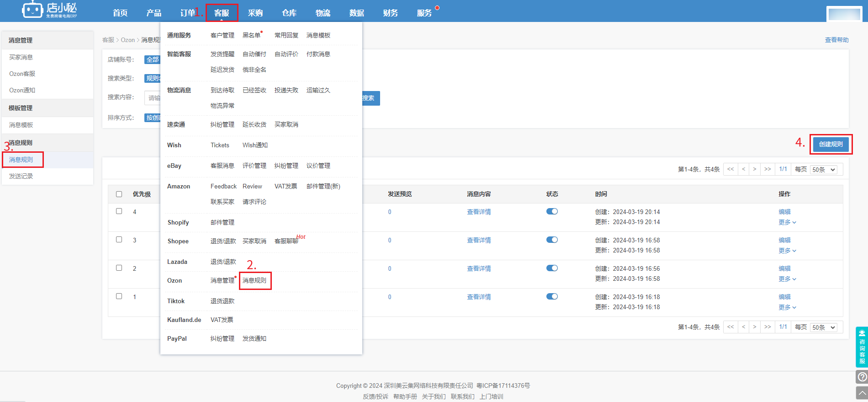Image resolution: width=868 pixels, height=402 pixels.
Task: Open the 仓库 top menu
Action: [x=289, y=13]
